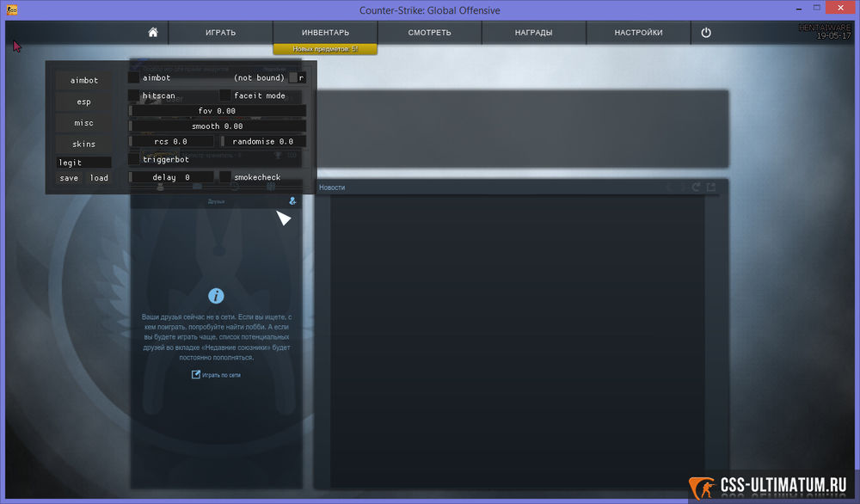Click the Друзья friends header

(x=216, y=201)
